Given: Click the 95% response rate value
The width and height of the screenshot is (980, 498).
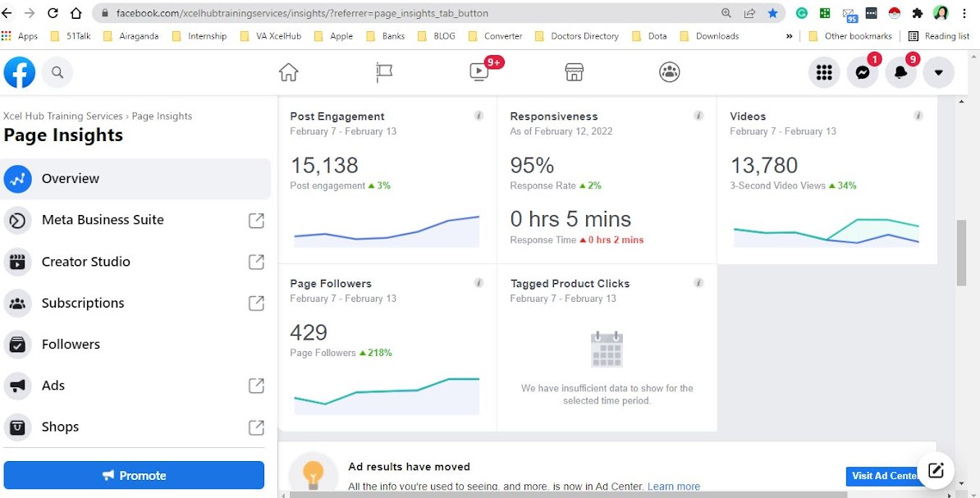Looking at the screenshot, I should pyautogui.click(x=532, y=165).
